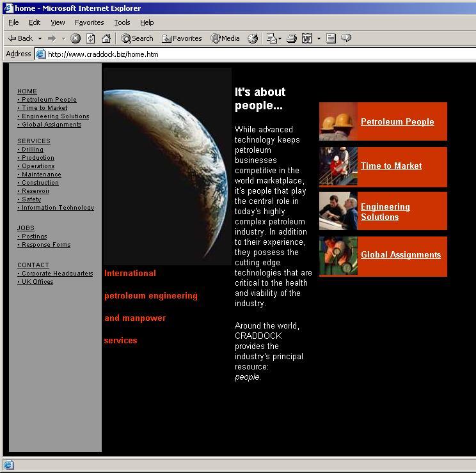Open the Information Technology link
The height and width of the screenshot is (473, 476).
click(56, 208)
